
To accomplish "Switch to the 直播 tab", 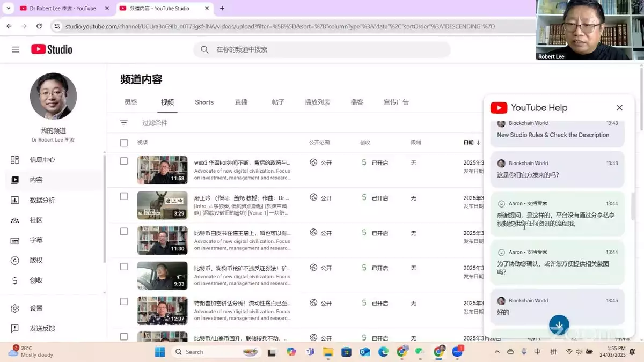I will pyautogui.click(x=241, y=102).
